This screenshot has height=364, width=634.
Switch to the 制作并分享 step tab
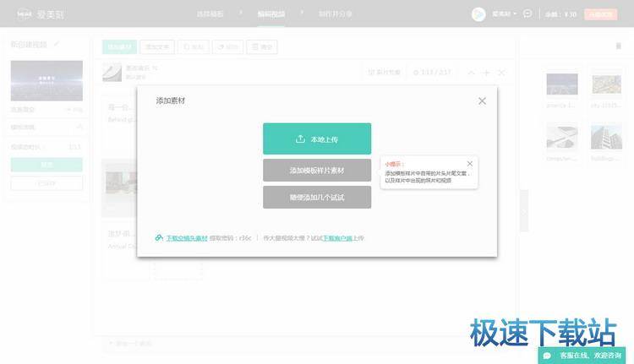(x=336, y=14)
